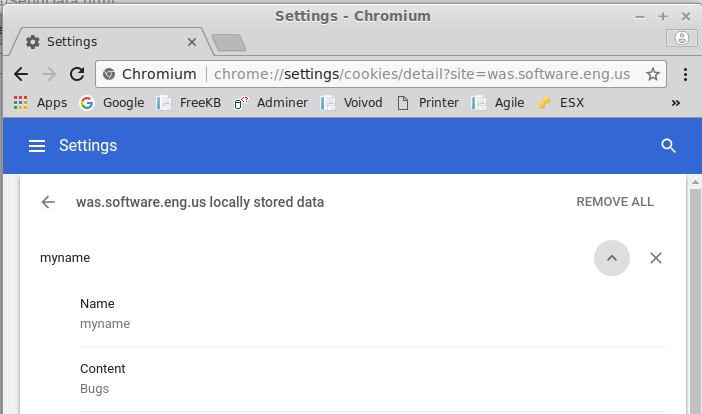Bookmark this page with the star icon
The width and height of the screenshot is (702, 414).
pyautogui.click(x=653, y=74)
